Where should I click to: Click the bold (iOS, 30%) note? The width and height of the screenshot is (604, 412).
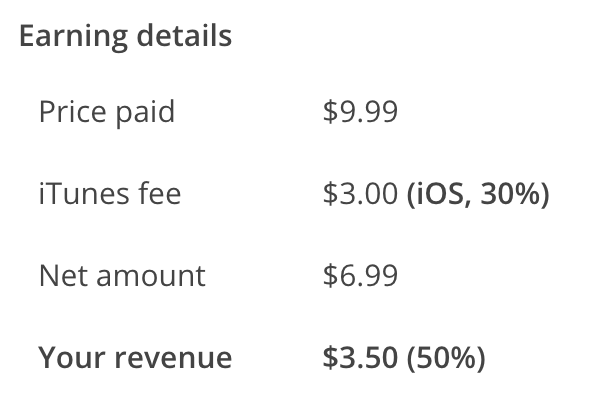[x=478, y=193]
